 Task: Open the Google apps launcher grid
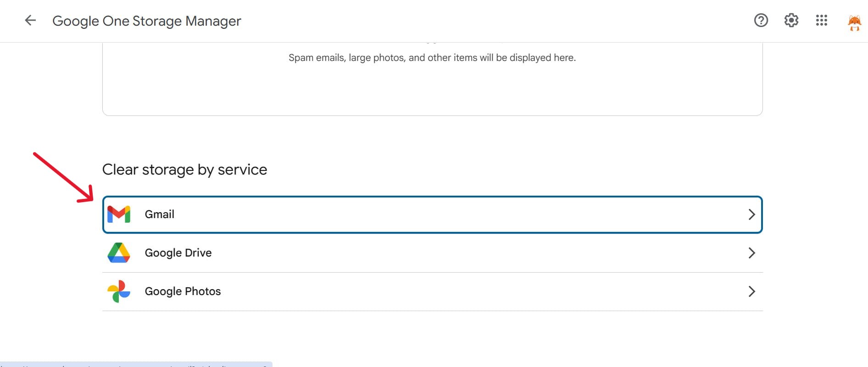[821, 21]
